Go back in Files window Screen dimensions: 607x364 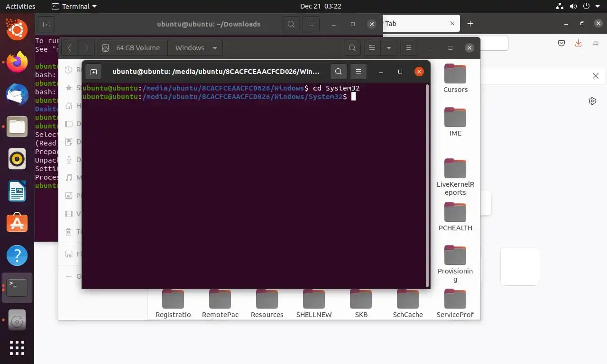[70, 48]
